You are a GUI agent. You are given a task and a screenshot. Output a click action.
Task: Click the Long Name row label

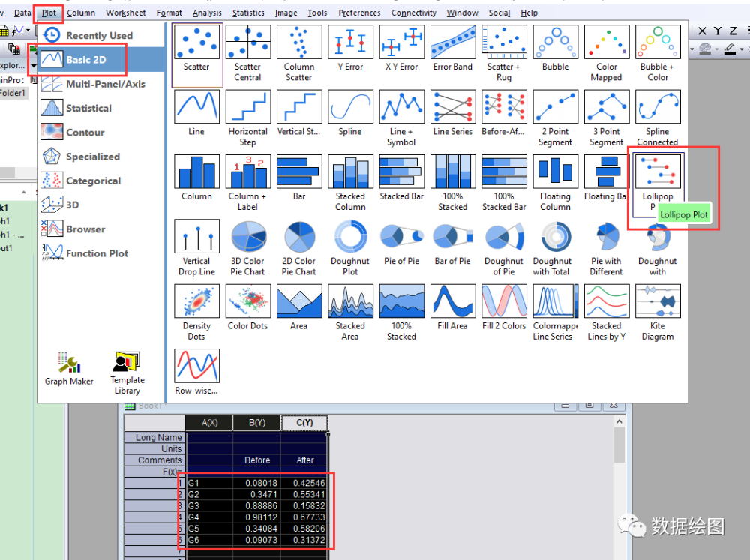point(154,437)
